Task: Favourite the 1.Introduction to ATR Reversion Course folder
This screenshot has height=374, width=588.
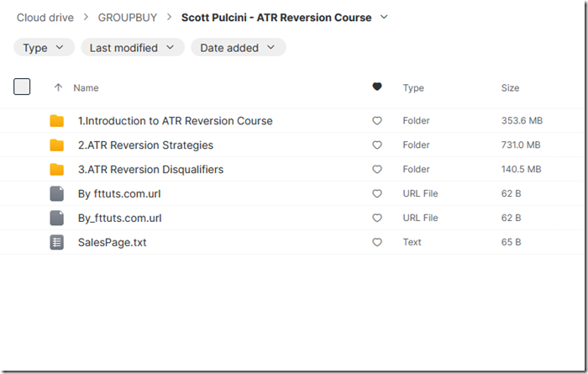Action: tap(377, 121)
